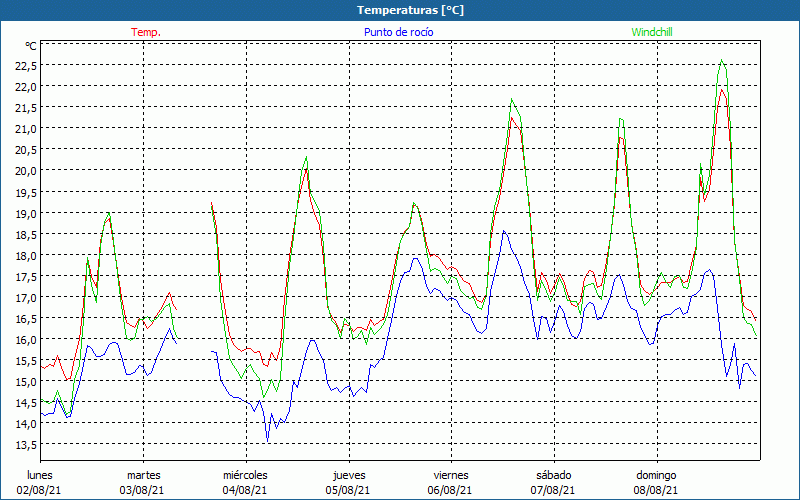Click the 18,0 y-axis value

pyautogui.click(x=26, y=255)
